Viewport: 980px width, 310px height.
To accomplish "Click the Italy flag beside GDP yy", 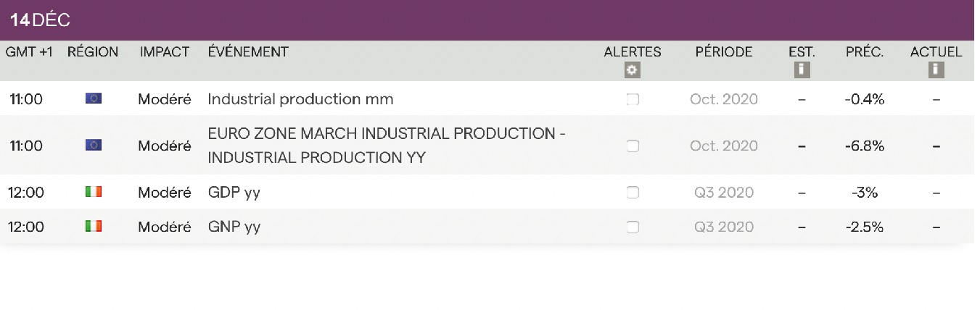I will pos(93,192).
